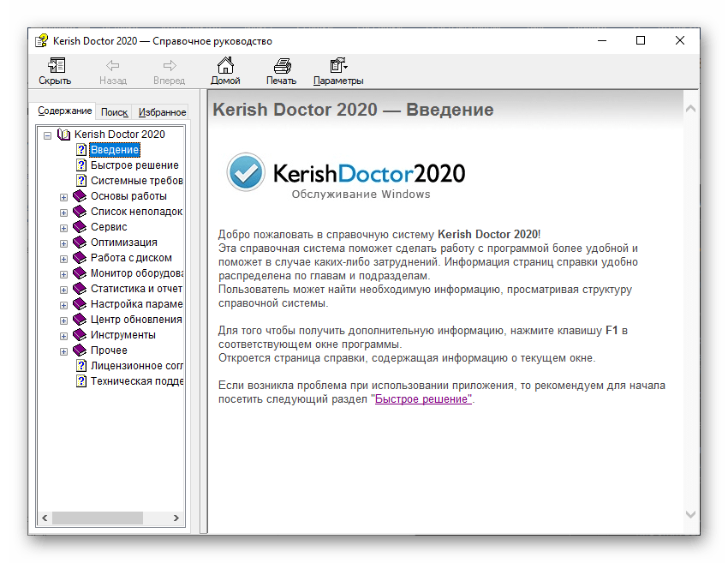Select the Введение topic label

[x=115, y=150]
